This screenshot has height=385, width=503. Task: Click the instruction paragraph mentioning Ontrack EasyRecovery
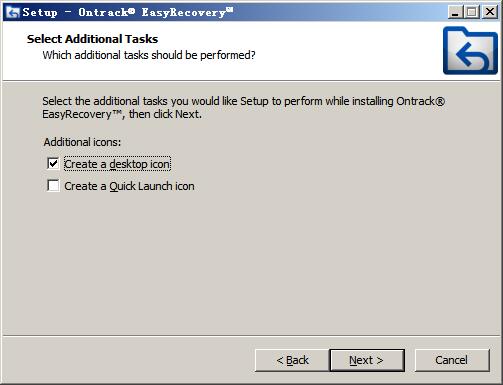click(x=243, y=107)
